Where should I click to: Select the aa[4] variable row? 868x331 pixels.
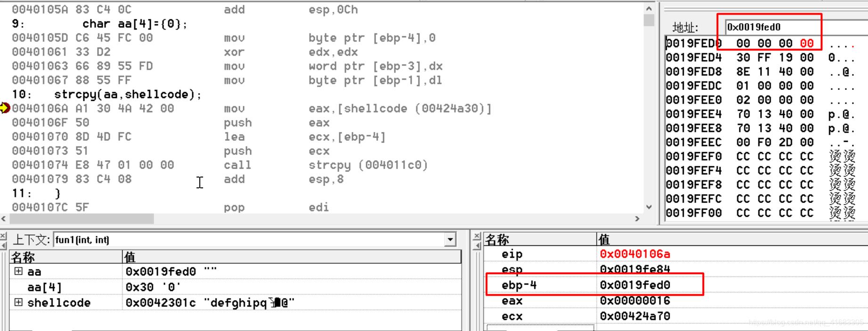235,287
